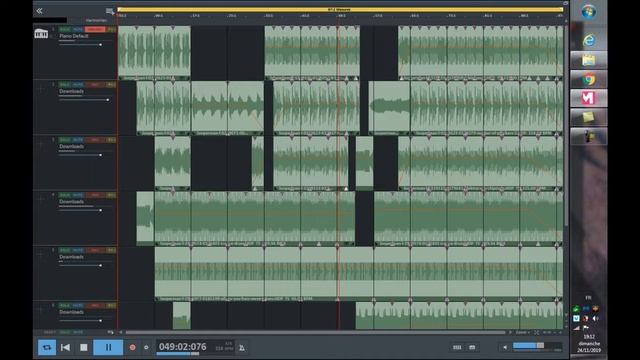The image size is (640, 360).
Task: Solo track 6 Downloads
Action: coord(64,305)
